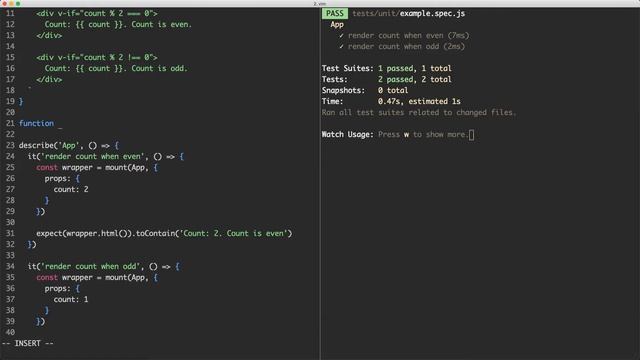The width and height of the screenshot is (640, 360).
Task: Click the 'Snapshots:' label in the summary
Action: coord(343,90)
